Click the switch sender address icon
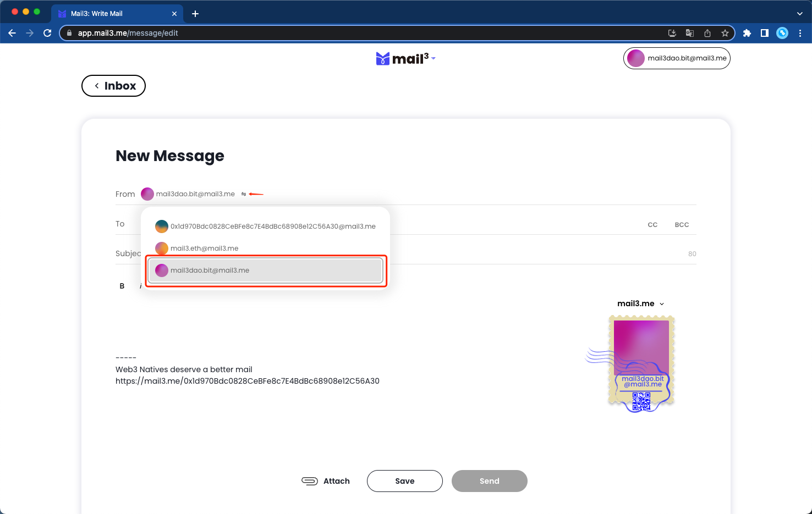Image resolution: width=812 pixels, height=514 pixels. coord(244,194)
